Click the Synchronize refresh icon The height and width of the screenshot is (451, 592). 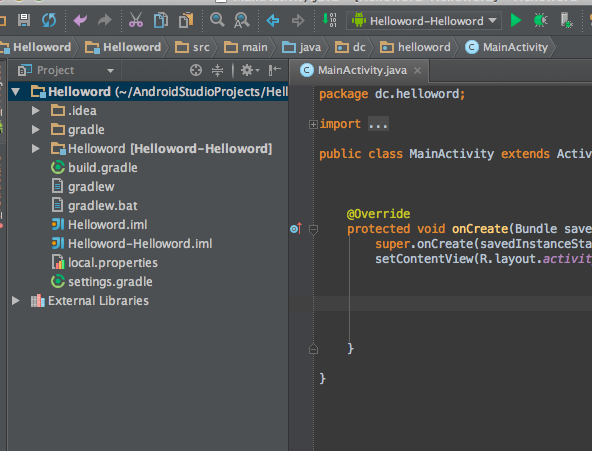tap(49, 20)
